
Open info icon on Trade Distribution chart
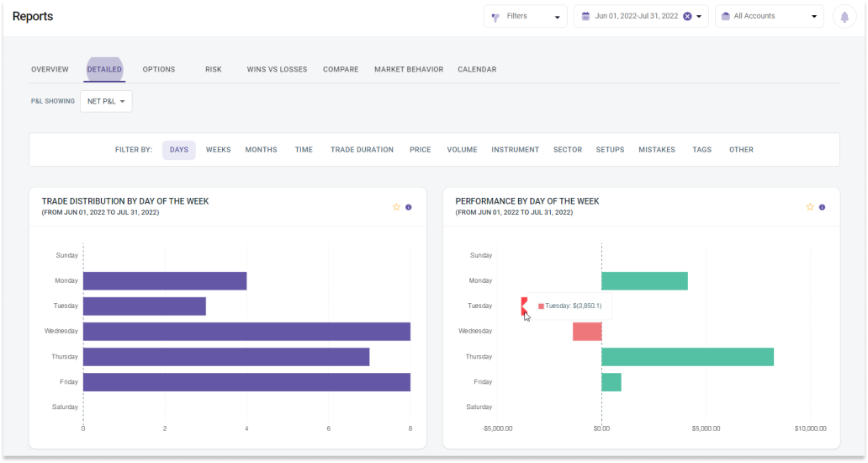pyautogui.click(x=409, y=207)
